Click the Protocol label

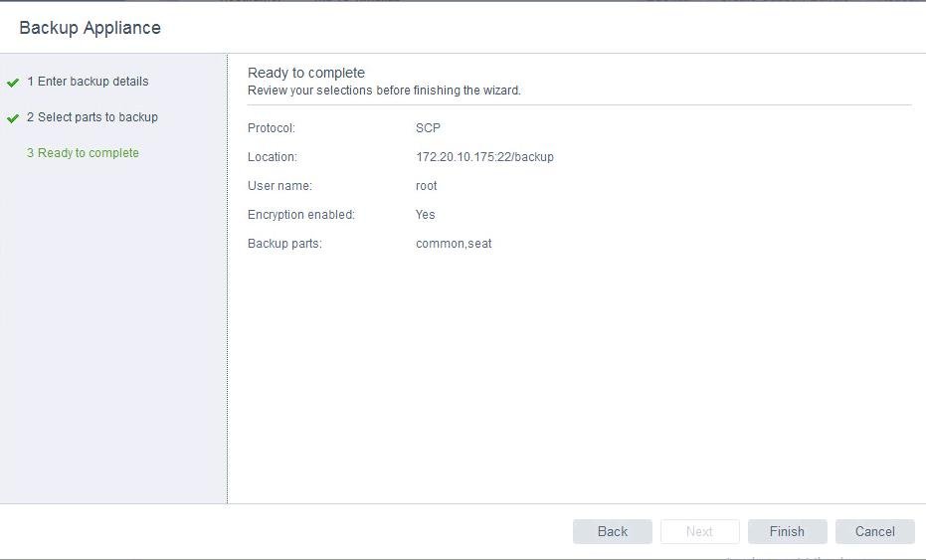click(x=272, y=128)
